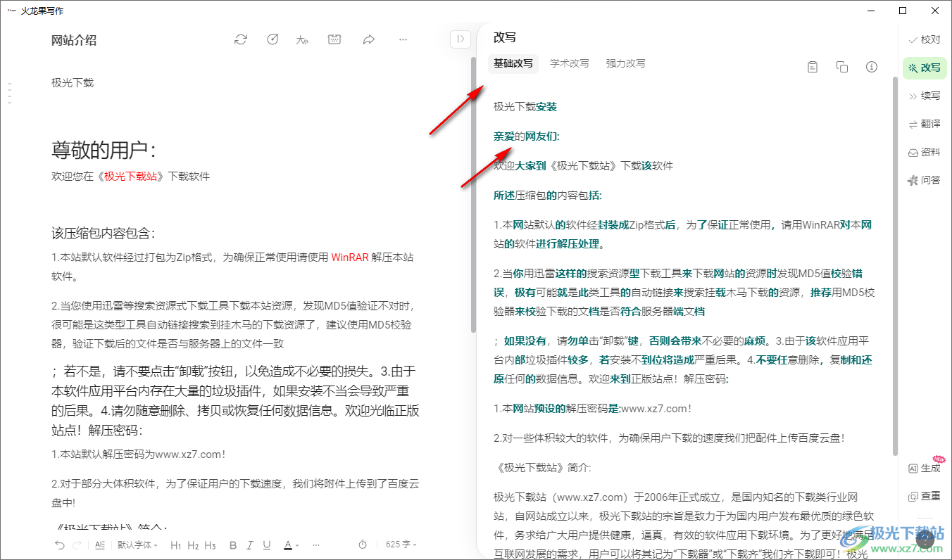This screenshot has height=560, width=952.
Task: Click the 大小 font size icon
Action: (x=303, y=40)
